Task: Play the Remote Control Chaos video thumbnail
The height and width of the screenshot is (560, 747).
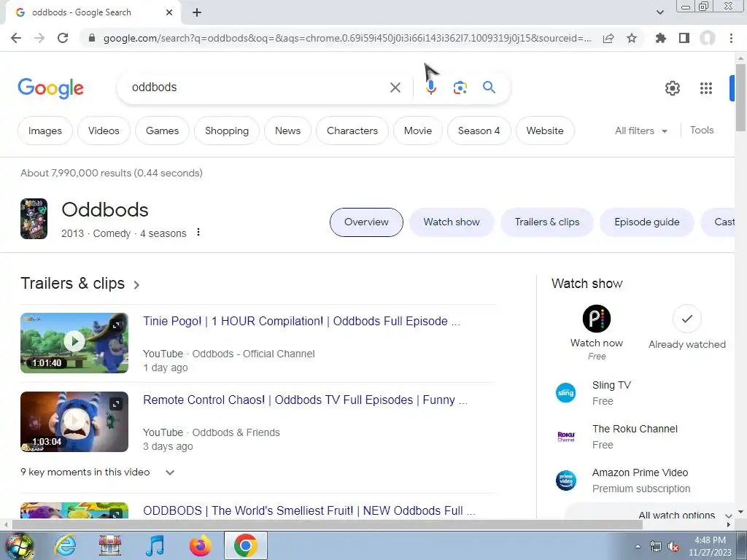Action: point(74,421)
